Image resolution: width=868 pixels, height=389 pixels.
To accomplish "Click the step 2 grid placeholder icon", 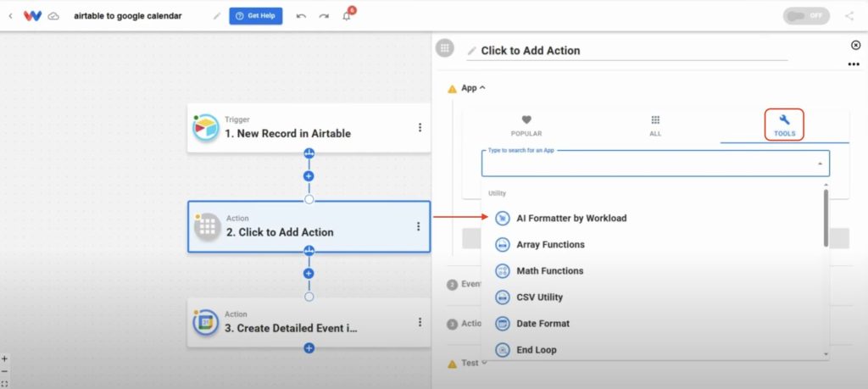I will 208,226.
